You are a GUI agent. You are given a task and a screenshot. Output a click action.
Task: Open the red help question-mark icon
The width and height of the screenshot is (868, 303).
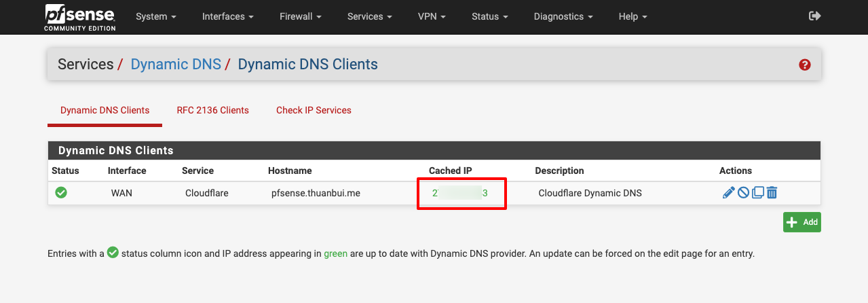805,65
